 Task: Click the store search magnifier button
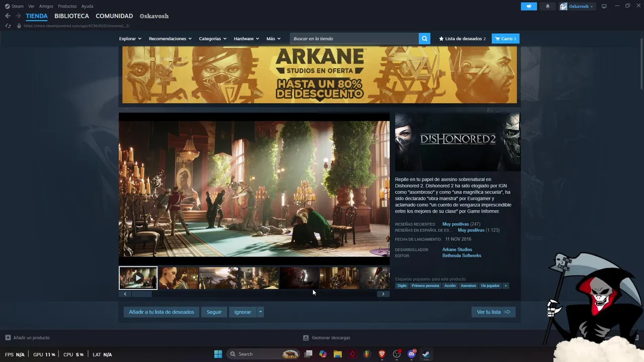point(425,39)
